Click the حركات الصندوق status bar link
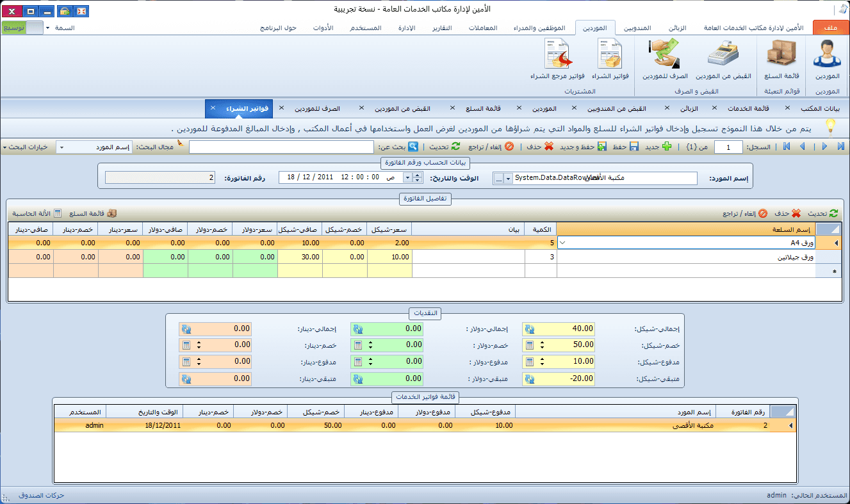The image size is (850, 504). 42,496
